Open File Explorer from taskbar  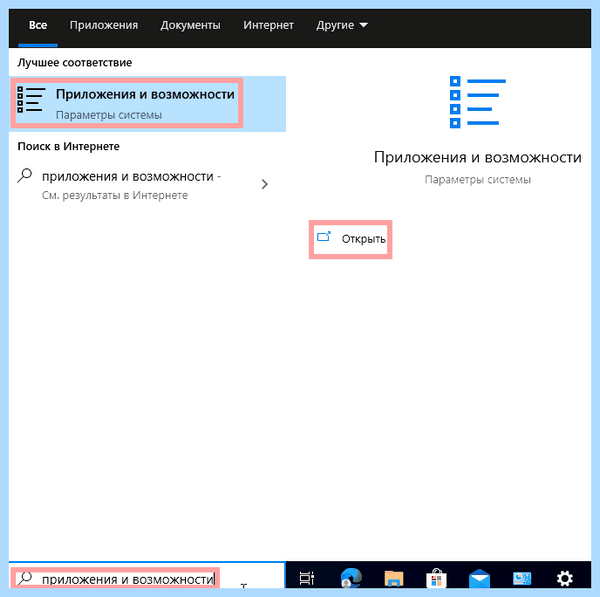[394, 578]
